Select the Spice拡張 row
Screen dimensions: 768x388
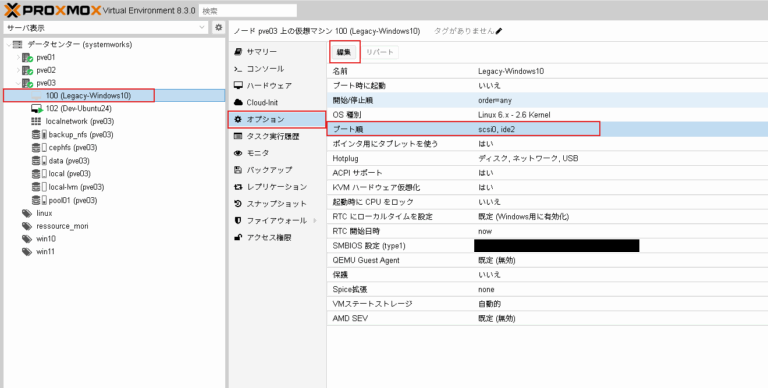(x=548, y=289)
